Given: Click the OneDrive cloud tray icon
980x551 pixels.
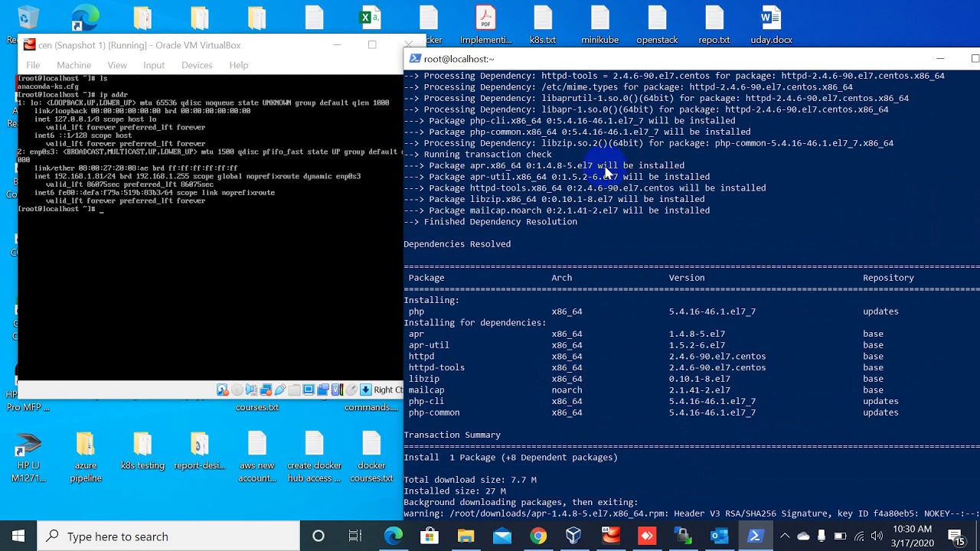Looking at the screenshot, I should [x=803, y=536].
